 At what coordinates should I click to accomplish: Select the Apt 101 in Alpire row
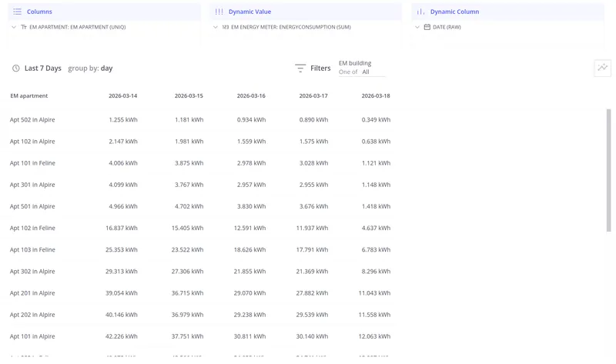point(200,336)
